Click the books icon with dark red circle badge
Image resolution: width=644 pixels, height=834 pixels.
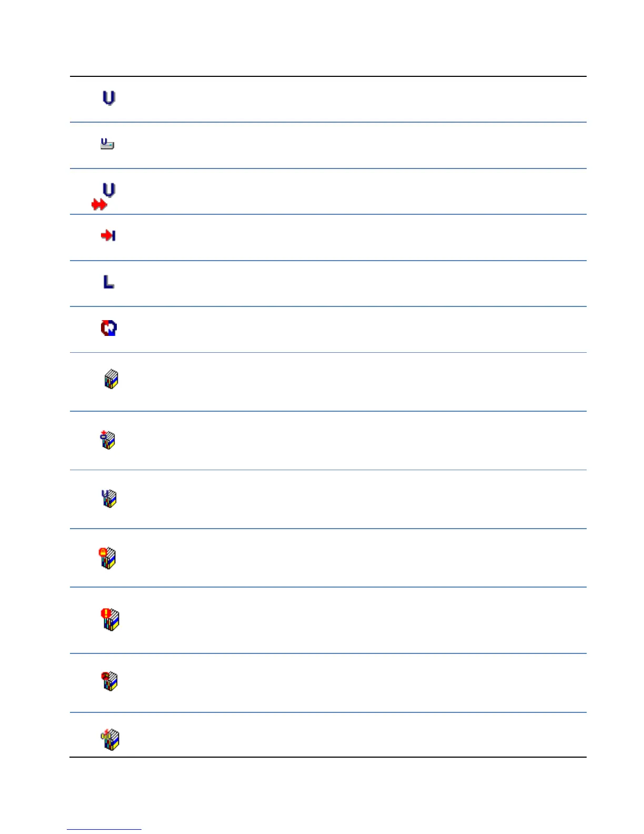[x=109, y=681]
